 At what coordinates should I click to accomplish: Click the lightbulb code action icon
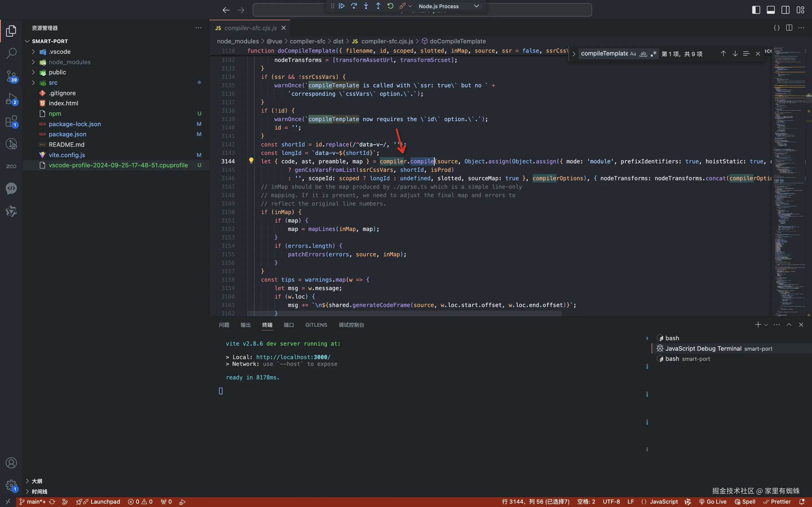click(251, 161)
